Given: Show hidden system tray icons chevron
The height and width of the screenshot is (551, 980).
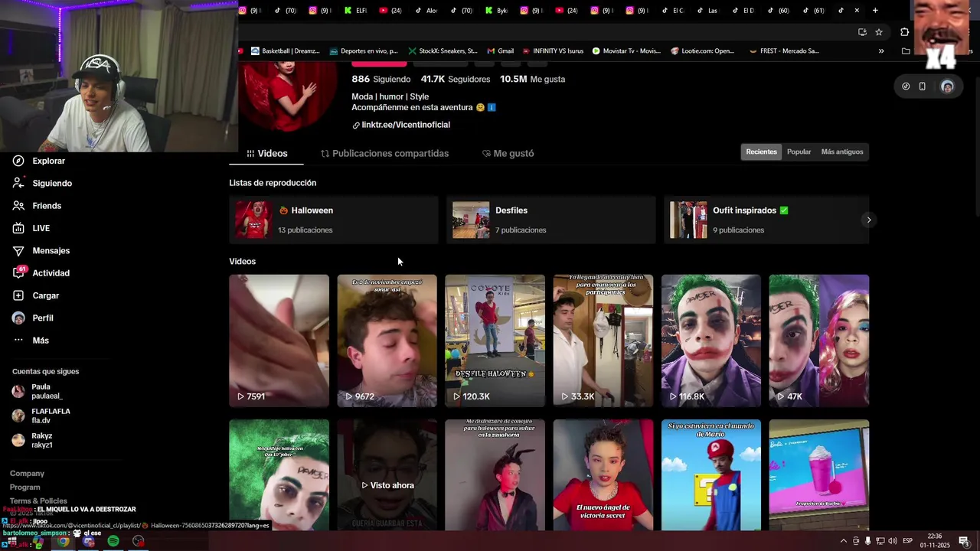Looking at the screenshot, I should point(844,541).
